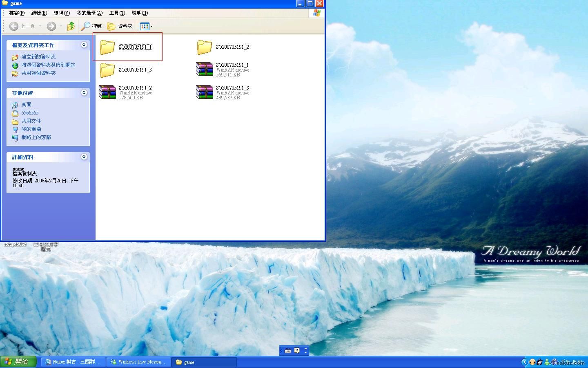588x368 pixels.
Task: Select the SO200705191_3 WinRAR archive
Action: (x=223, y=92)
